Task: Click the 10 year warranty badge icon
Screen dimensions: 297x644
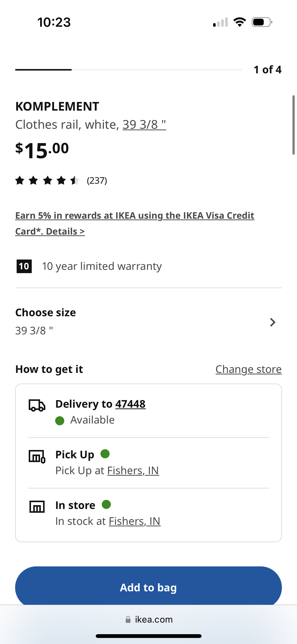Action: pos(24,266)
